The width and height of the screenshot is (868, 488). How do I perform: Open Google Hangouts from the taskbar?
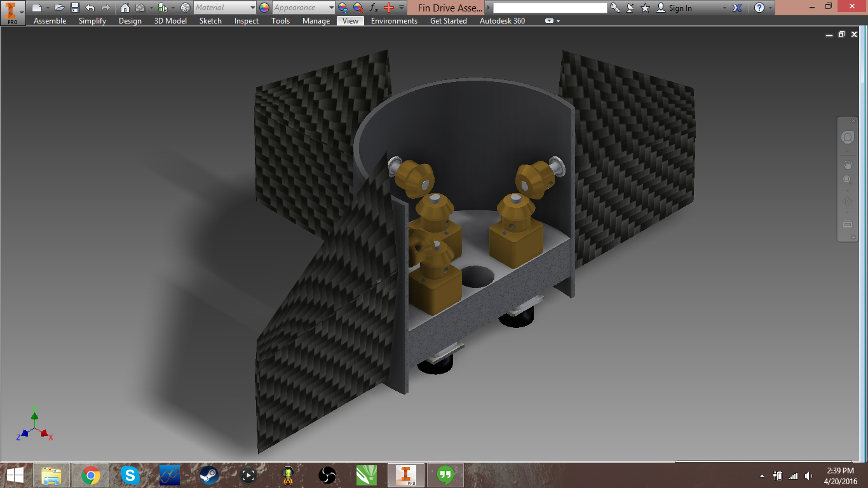[445, 475]
